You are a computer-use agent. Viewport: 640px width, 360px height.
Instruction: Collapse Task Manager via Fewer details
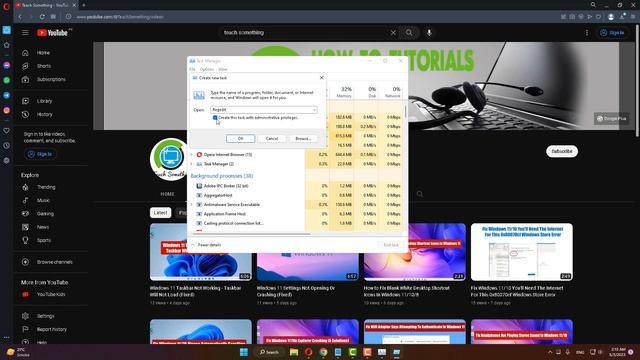[x=206, y=245]
